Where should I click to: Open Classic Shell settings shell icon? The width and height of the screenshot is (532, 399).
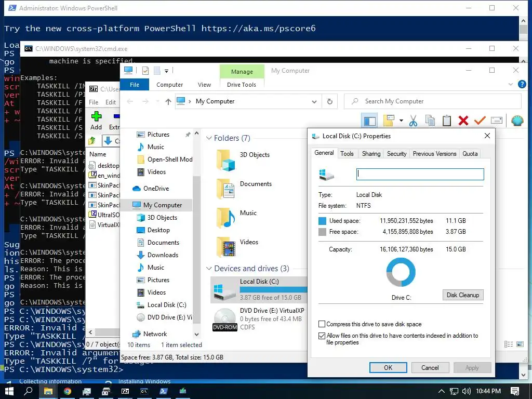coord(517,121)
